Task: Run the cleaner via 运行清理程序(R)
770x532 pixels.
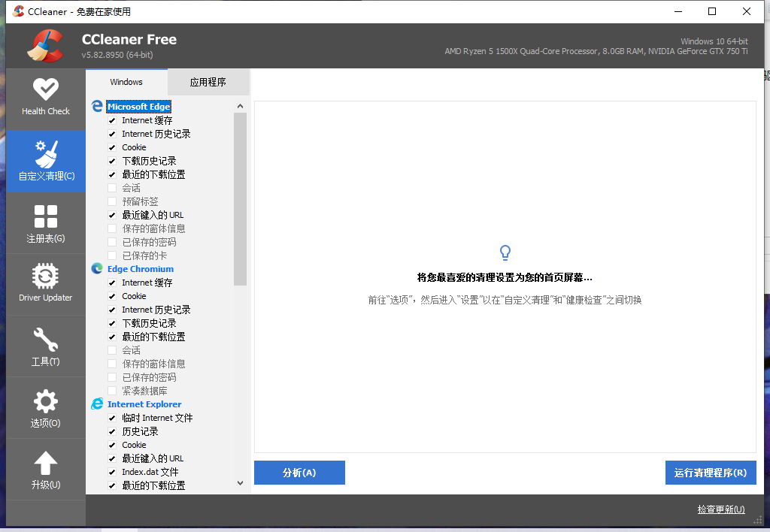Action: pos(710,473)
